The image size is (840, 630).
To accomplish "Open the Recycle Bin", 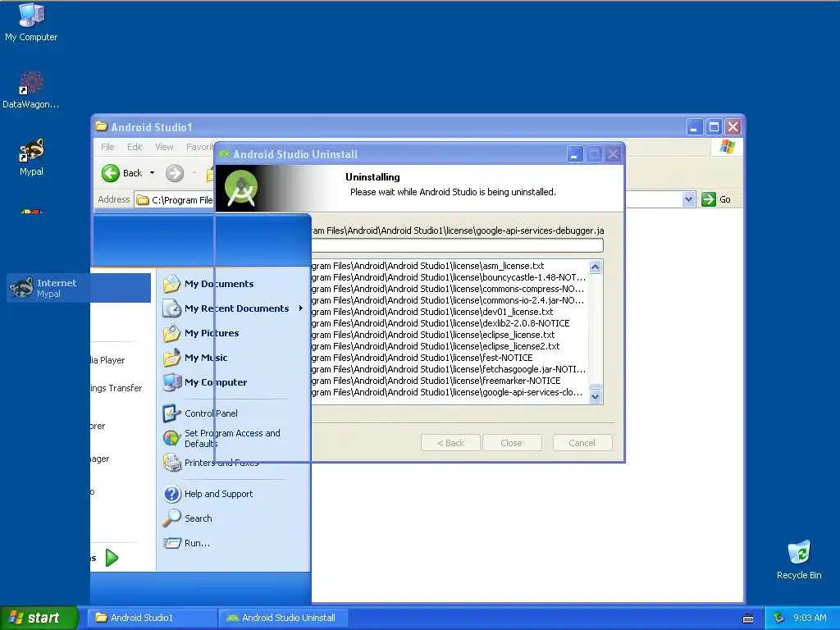I will click(x=799, y=559).
